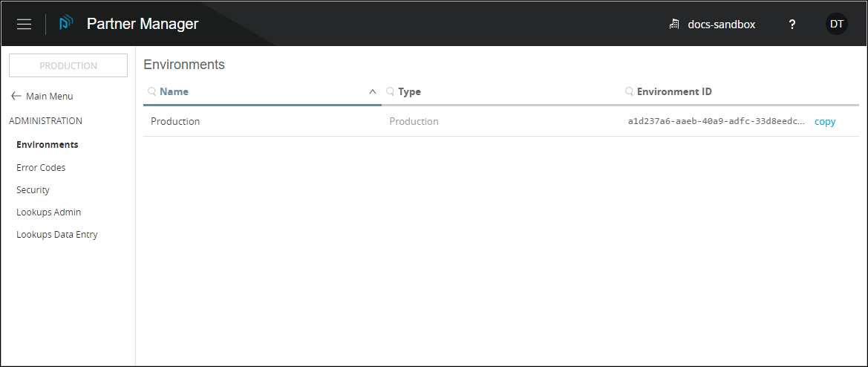Open the DT user avatar menu
This screenshot has height=367, width=868.
pyautogui.click(x=836, y=24)
